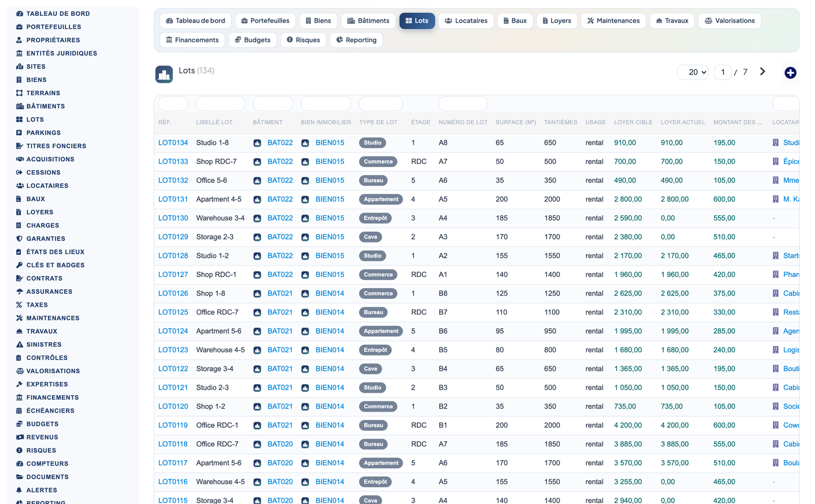Open the Valorisations tab
This screenshot has width=815, height=504.
(x=730, y=21)
